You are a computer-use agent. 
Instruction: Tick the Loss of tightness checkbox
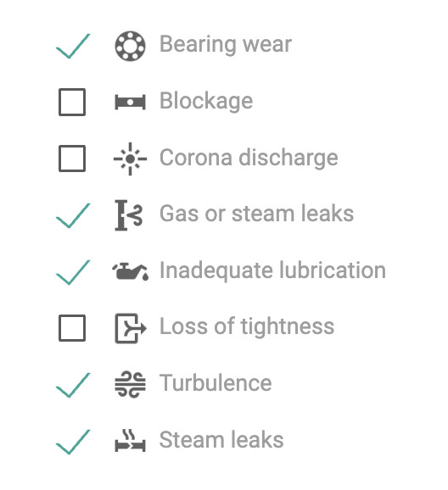point(72,328)
